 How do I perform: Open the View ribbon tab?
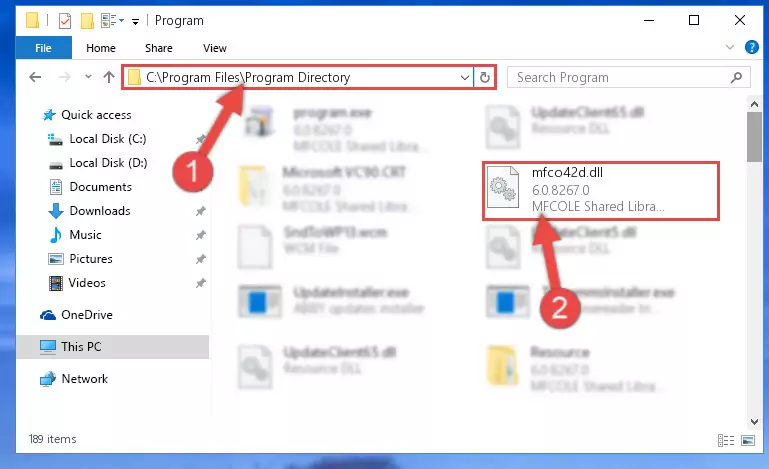click(215, 48)
